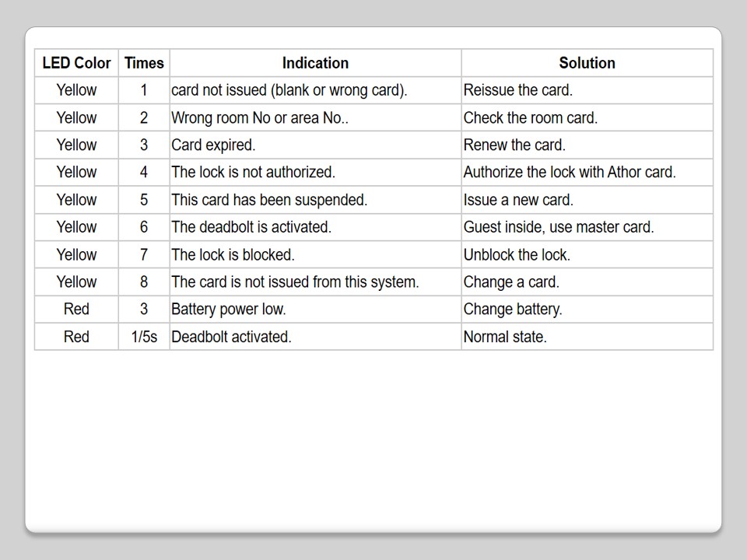This screenshot has height=560, width=747.
Task: Click 'Wrong room No or area No..' cell
Action: (260, 118)
